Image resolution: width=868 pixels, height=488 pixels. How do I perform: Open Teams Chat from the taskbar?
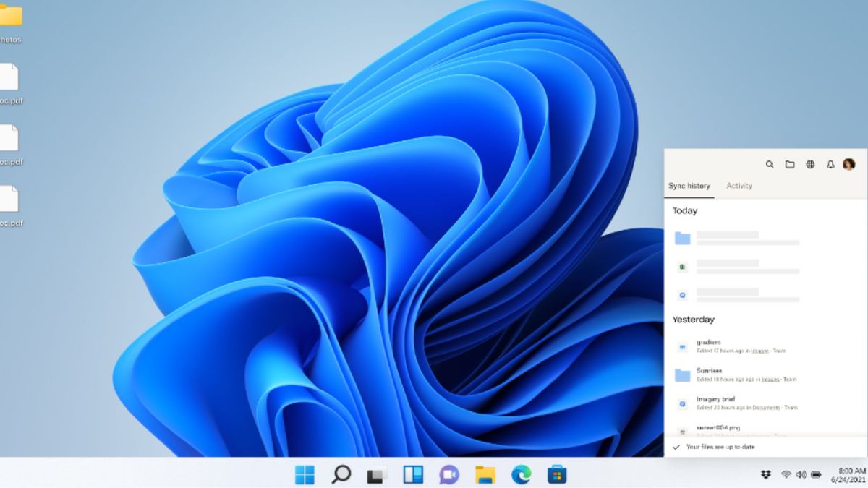(448, 475)
